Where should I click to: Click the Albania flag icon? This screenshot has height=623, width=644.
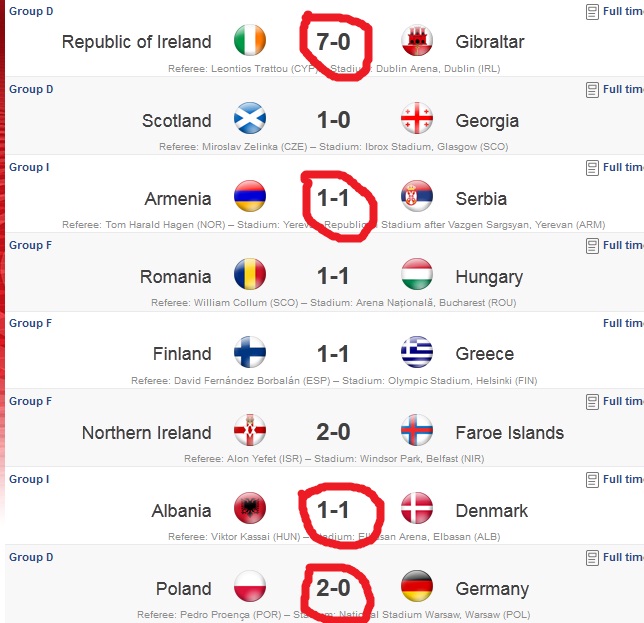coord(249,510)
